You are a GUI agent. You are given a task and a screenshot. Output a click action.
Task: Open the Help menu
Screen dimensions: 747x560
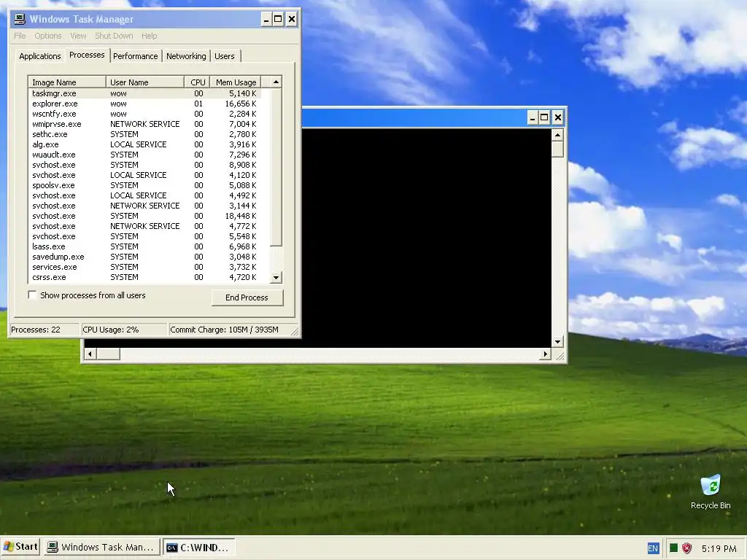point(149,36)
